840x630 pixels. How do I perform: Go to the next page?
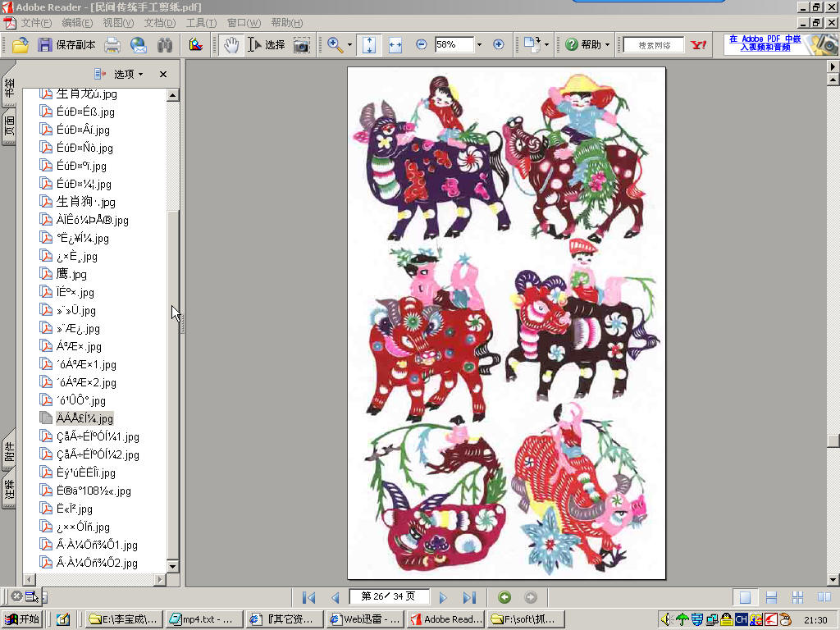443,597
